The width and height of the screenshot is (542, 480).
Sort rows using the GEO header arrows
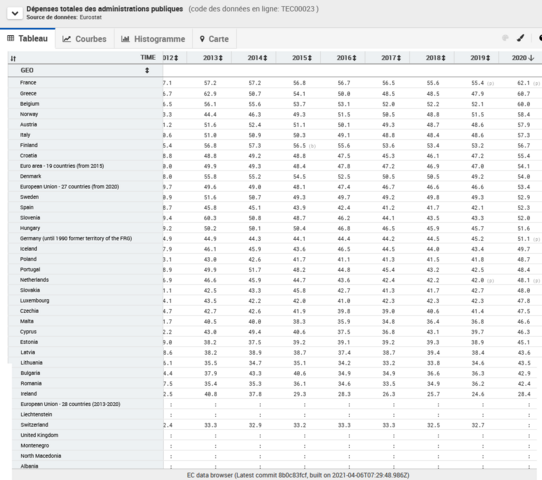click(x=147, y=70)
